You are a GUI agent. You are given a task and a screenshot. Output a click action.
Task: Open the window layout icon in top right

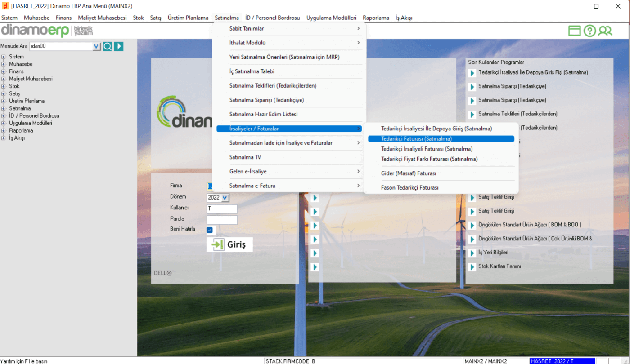(575, 31)
